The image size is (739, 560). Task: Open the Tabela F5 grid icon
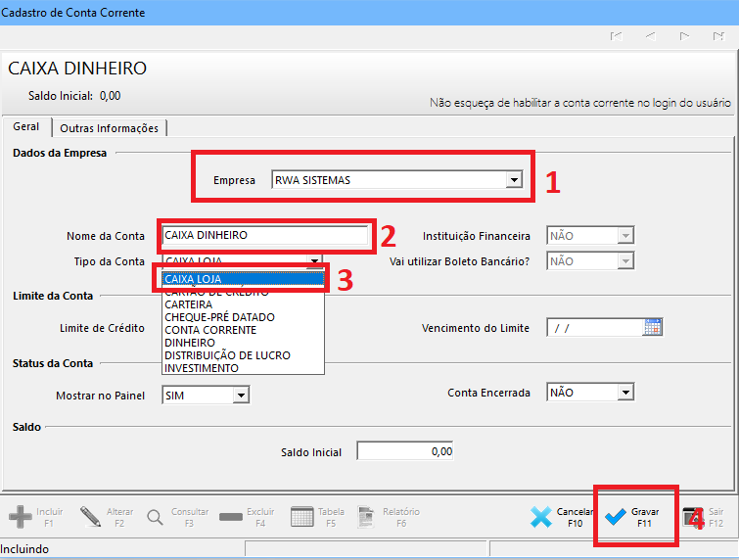(302, 517)
